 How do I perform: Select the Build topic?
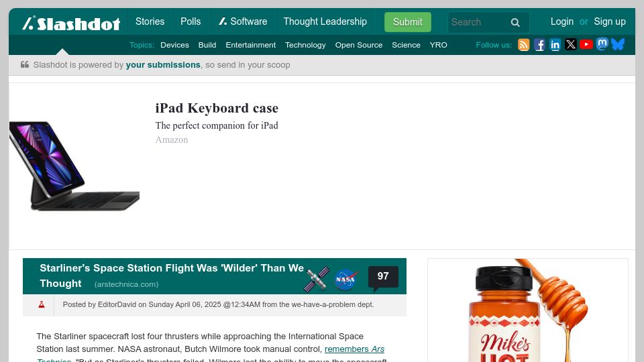pos(207,45)
